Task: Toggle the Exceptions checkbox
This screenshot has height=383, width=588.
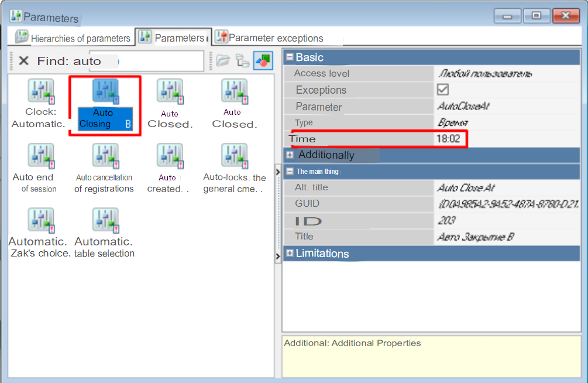Action: [443, 90]
